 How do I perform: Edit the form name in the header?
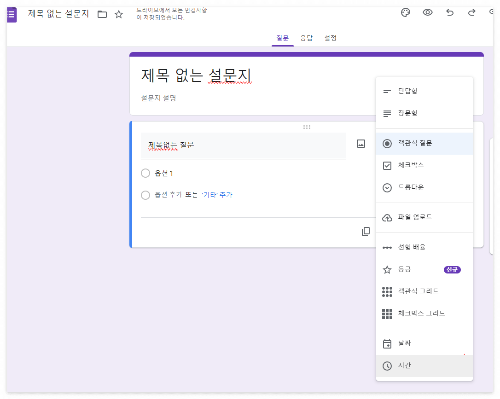pyautogui.click(x=58, y=14)
